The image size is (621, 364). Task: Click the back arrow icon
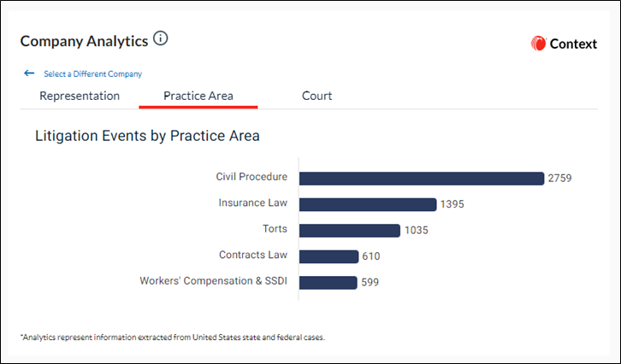29,73
